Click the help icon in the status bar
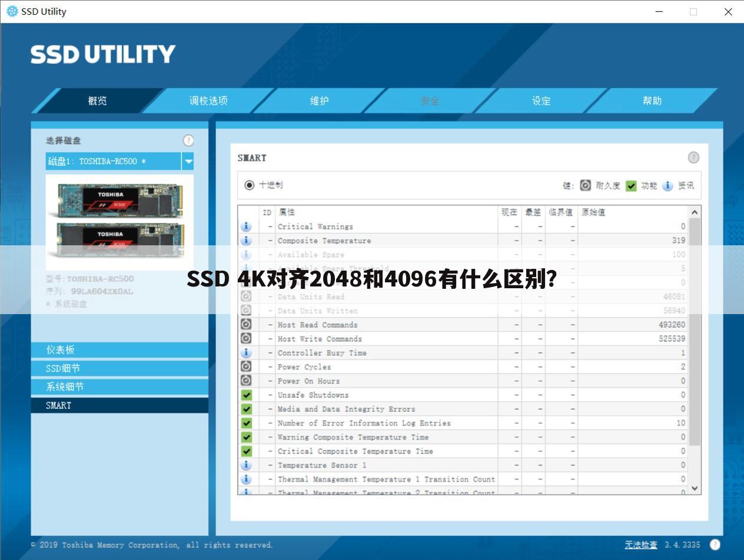 click(715, 544)
